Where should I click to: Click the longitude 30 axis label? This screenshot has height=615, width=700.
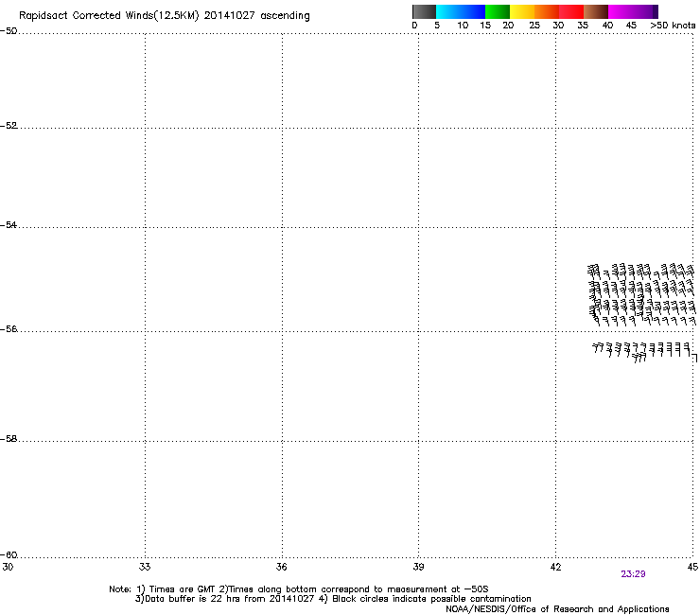pyautogui.click(x=8, y=567)
